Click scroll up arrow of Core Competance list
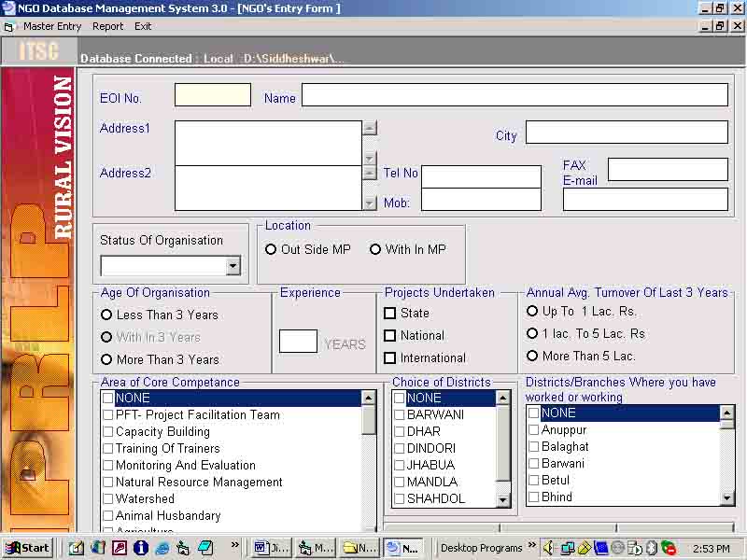The width and height of the screenshot is (747, 560). pos(369,399)
